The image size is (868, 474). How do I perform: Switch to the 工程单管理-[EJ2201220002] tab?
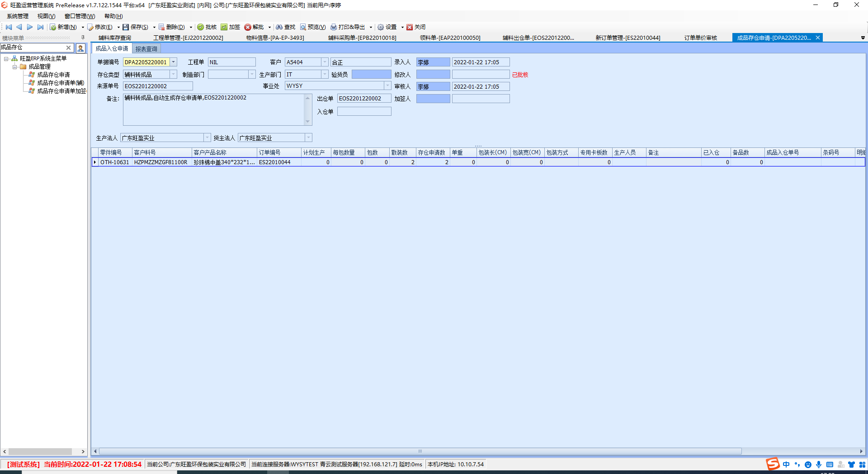click(188, 38)
